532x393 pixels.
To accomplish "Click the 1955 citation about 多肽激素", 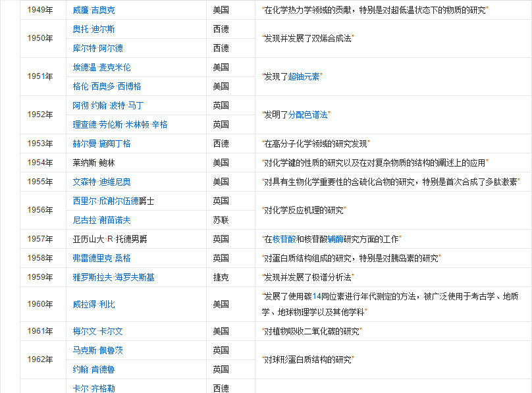I will coord(391,182).
